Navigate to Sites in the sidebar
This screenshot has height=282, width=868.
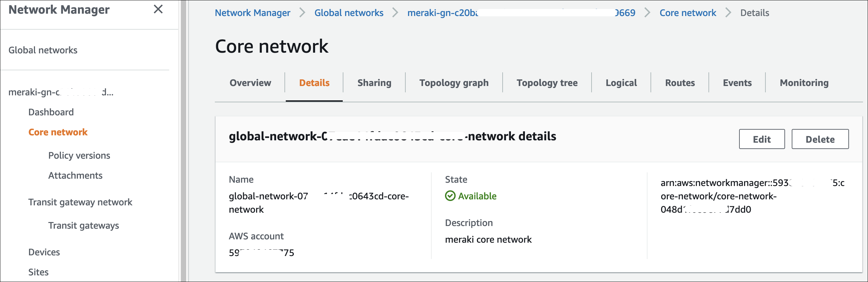click(x=38, y=272)
